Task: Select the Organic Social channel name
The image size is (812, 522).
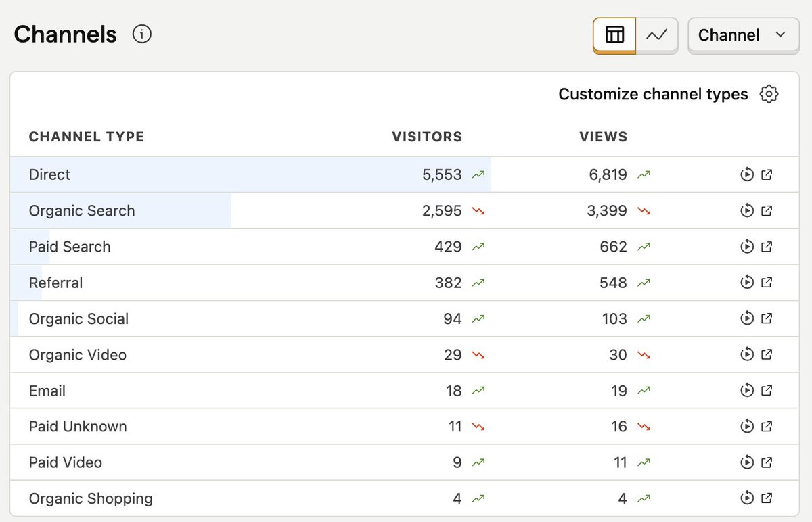Action: (78, 319)
